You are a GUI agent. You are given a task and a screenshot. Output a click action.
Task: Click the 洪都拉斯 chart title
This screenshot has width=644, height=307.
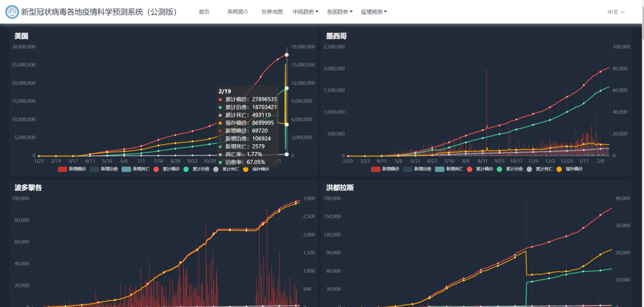[340, 188]
